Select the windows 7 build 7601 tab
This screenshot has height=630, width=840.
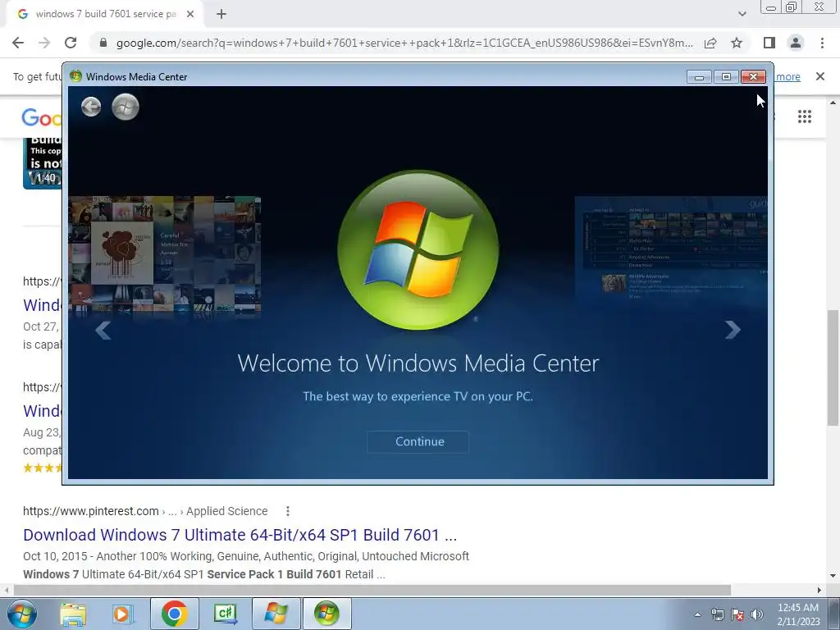click(105, 14)
